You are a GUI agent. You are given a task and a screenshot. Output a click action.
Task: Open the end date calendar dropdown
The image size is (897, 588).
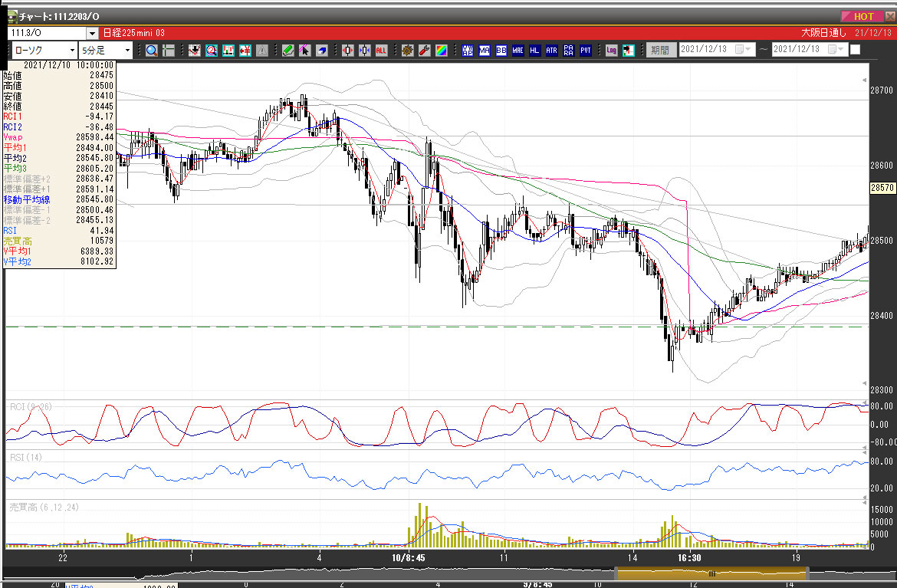[x=836, y=50]
